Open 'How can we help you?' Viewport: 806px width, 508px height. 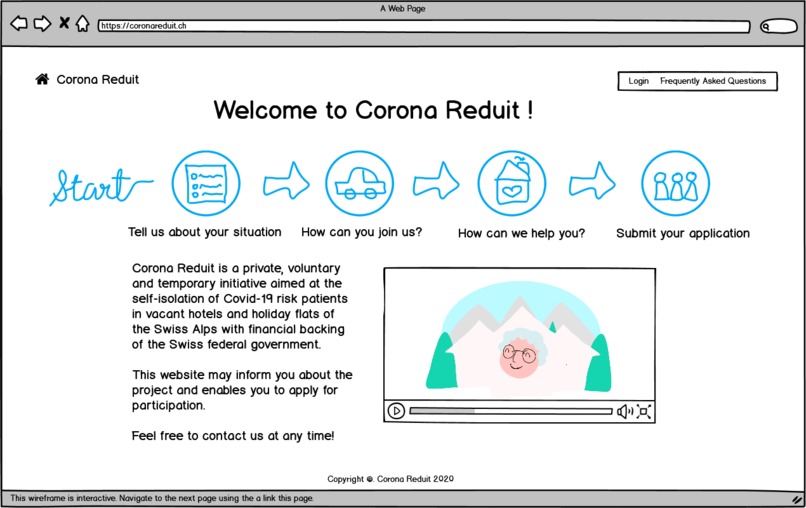pyautogui.click(x=521, y=233)
